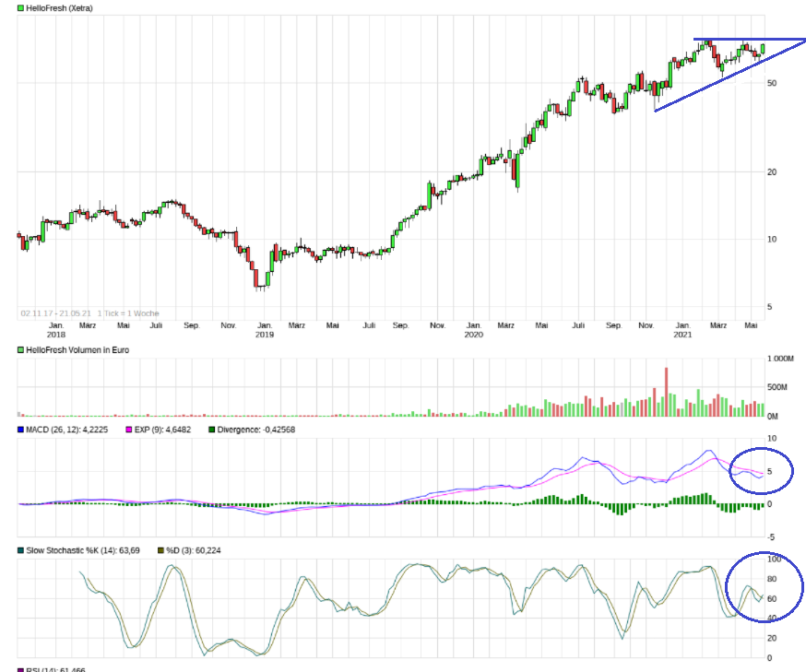
Task: Click the '20' label on the price axis
Action: point(772,172)
